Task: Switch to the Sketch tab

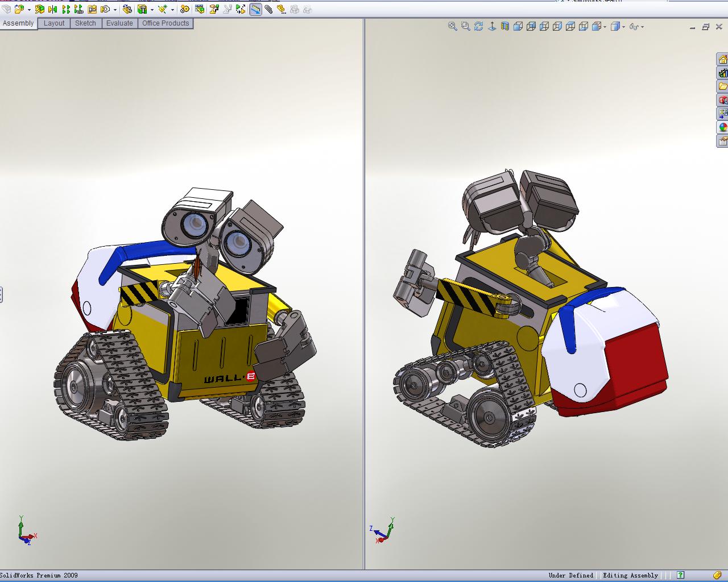Action: click(85, 23)
